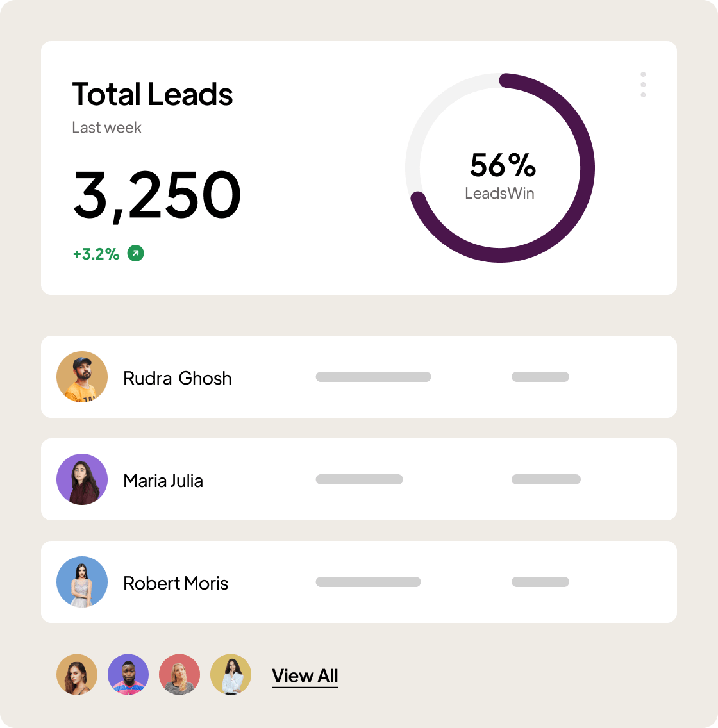The image size is (718, 728).
Task: Click the Total Leads heading
Action: 153,94
